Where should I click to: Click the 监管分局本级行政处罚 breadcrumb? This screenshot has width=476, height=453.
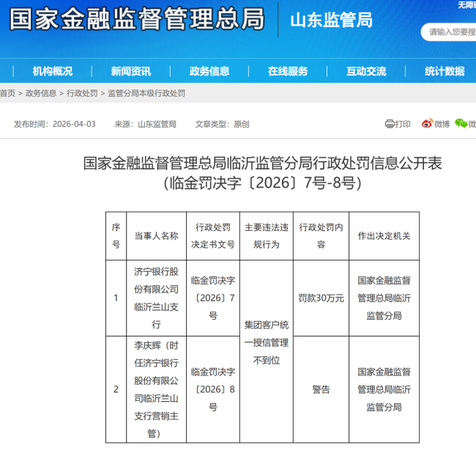point(146,93)
